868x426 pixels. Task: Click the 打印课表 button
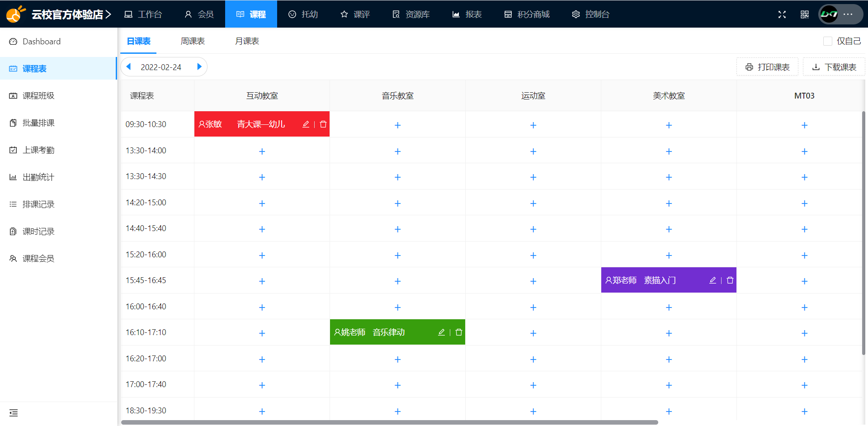point(767,67)
